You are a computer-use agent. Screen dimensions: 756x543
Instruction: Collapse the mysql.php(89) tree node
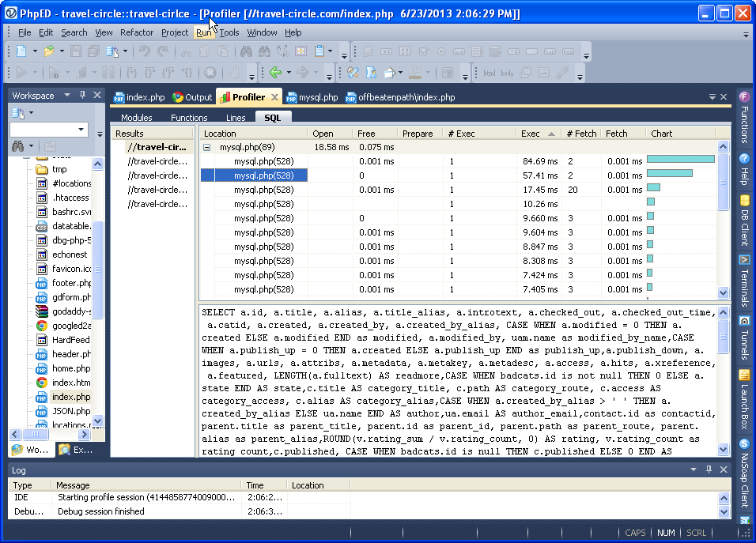[x=207, y=147]
